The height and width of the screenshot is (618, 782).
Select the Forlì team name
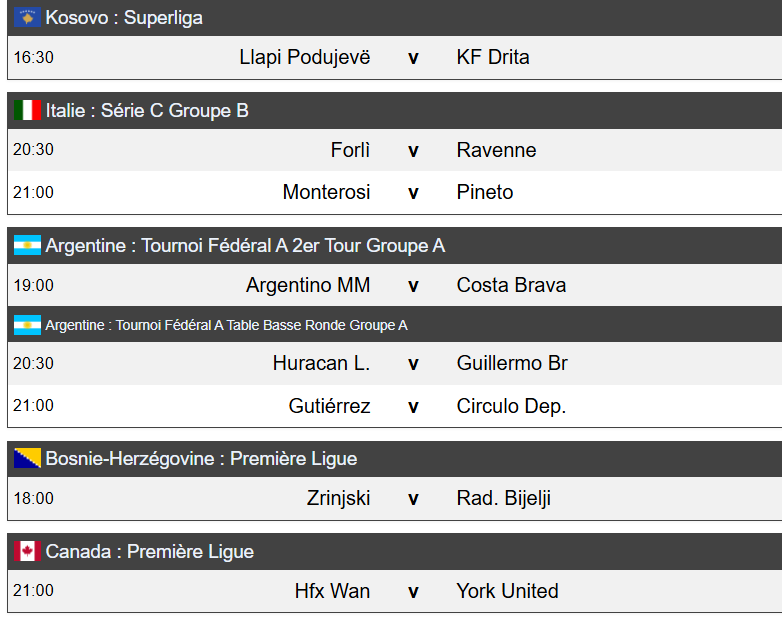point(350,151)
